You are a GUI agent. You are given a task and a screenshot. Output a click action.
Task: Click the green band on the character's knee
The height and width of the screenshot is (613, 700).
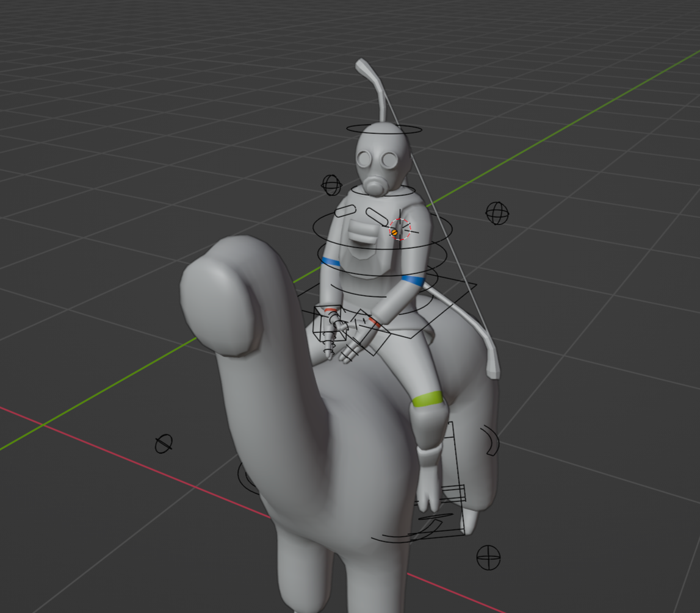point(427,399)
